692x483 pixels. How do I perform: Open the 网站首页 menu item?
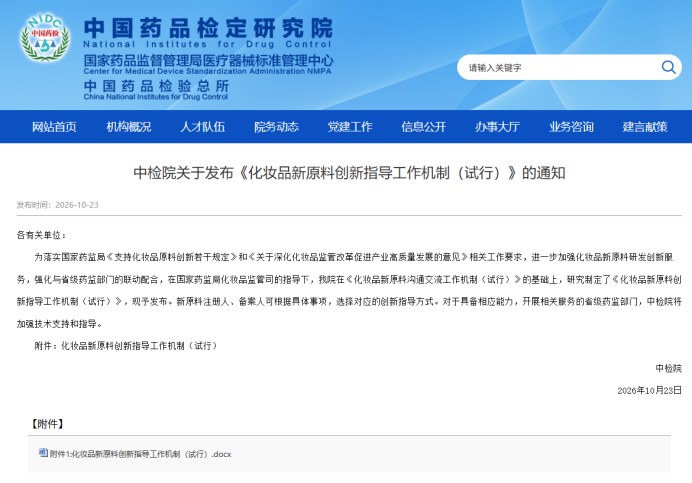(54, 127)
